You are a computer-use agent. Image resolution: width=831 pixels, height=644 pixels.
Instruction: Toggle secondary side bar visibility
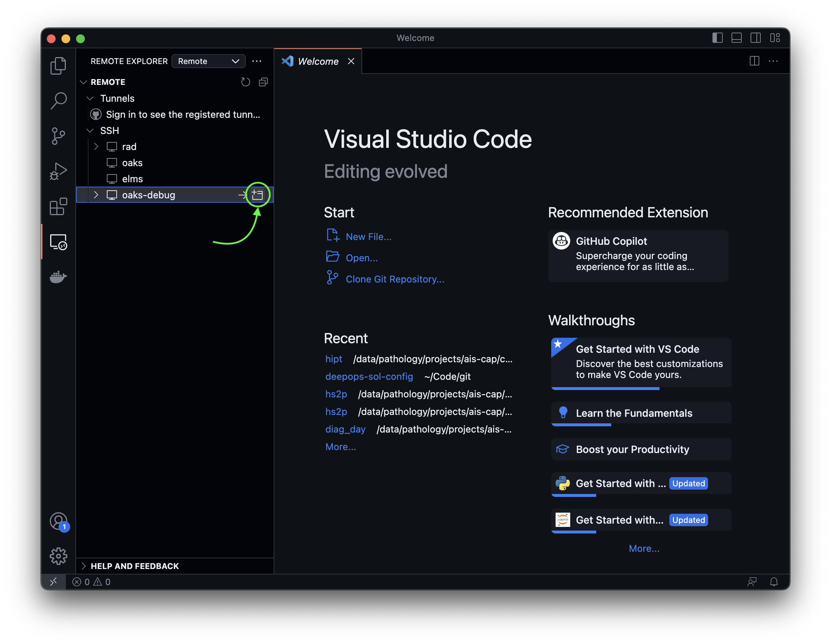click(x=755, y=38)
